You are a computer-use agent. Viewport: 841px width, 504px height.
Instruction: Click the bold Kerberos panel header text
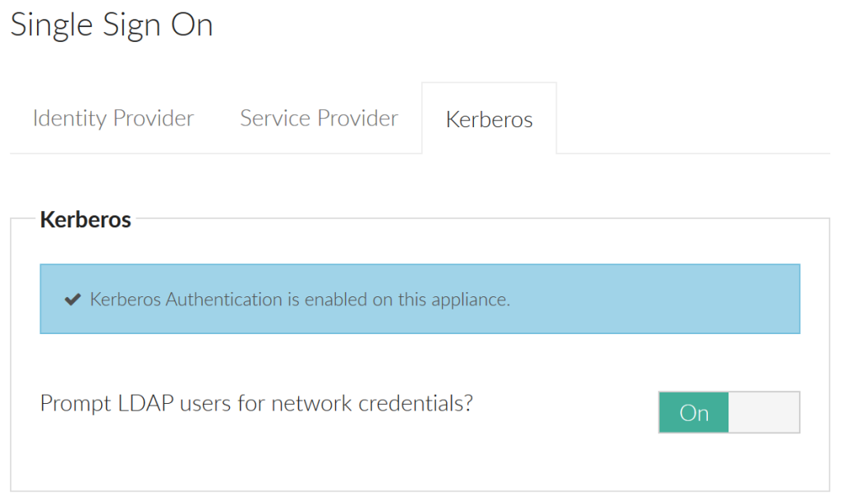pos(85,219)
